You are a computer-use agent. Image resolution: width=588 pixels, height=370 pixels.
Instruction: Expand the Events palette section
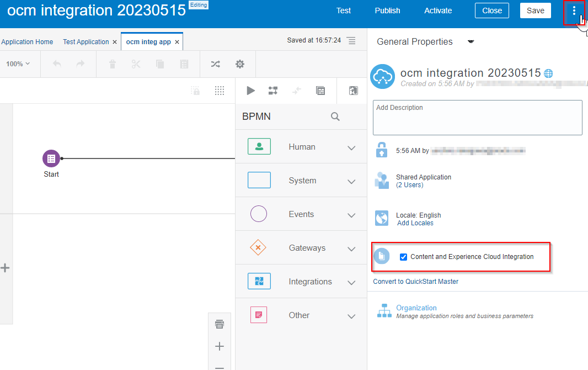(x=351, y=215)
